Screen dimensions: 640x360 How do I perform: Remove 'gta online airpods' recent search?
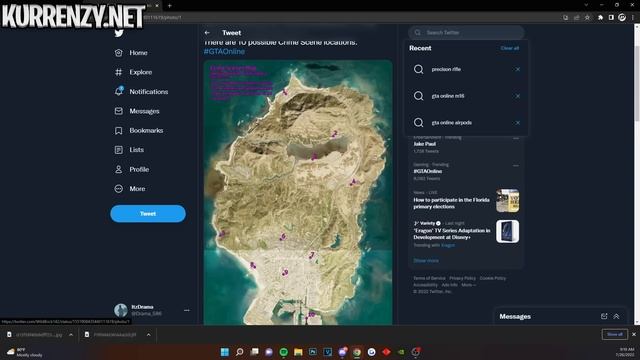pyautogui.click(x=518, y=122)
